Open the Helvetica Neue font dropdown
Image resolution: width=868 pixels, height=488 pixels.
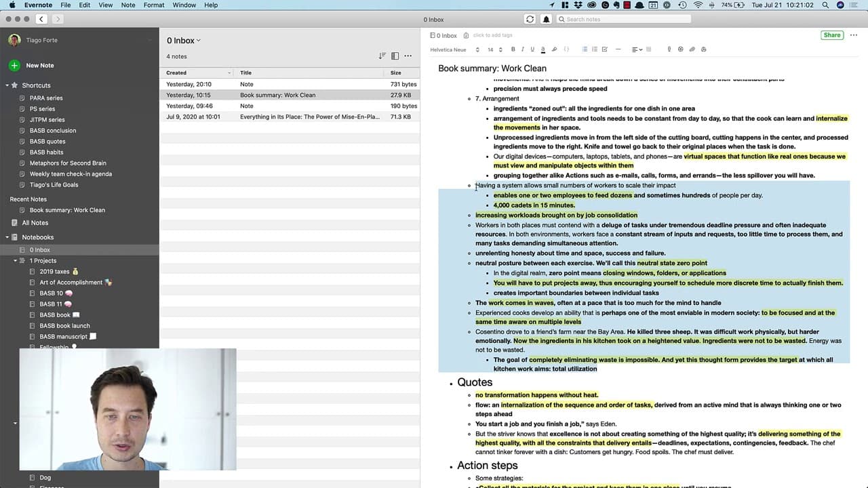[454, 49]
